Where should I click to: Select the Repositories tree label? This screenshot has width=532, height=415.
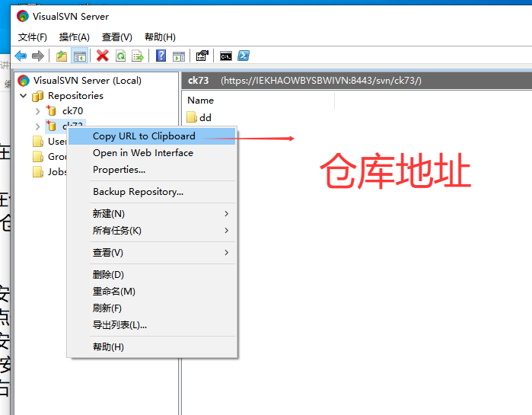75,96
